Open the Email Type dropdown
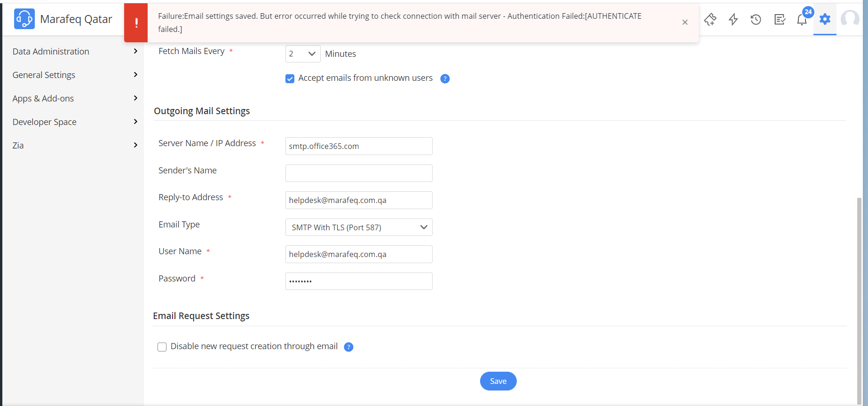This screenshot has height=406, width=868. tap(359, 227)
